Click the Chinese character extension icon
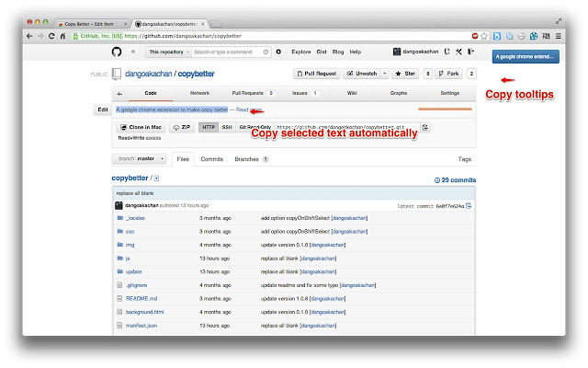 547,36
